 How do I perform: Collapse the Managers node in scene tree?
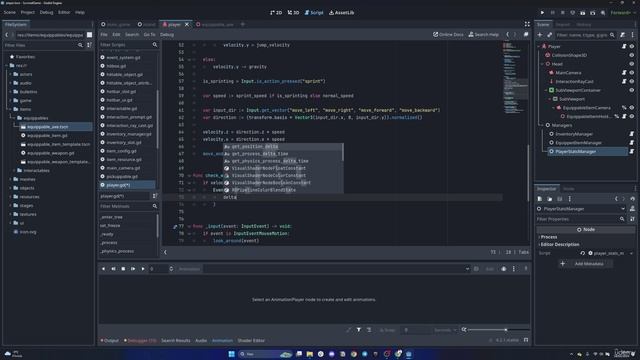[x=542, y=125]
